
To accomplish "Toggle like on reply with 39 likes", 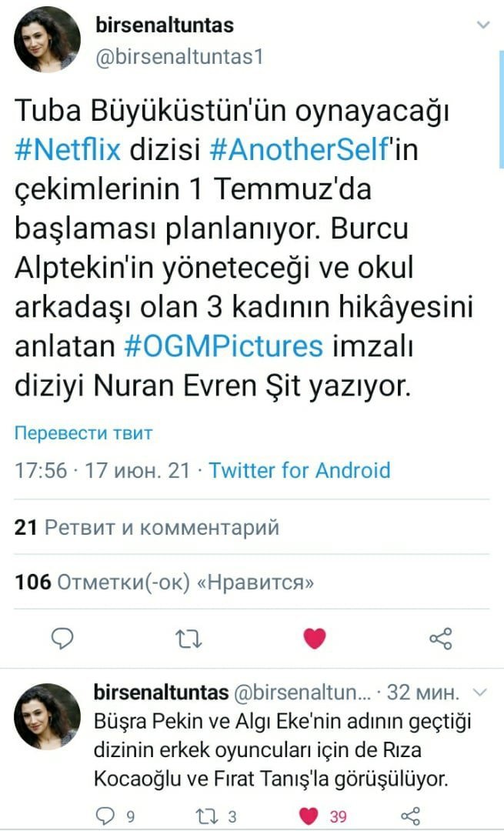I will (x=309, y=816).
